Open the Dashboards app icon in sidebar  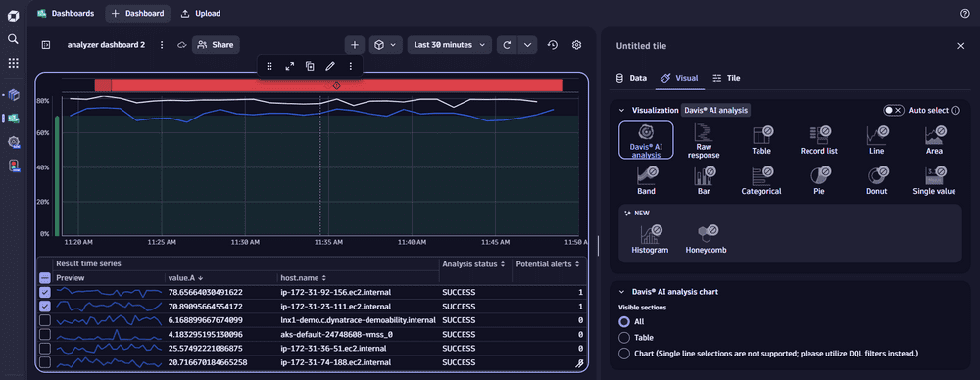pos(14,119)
